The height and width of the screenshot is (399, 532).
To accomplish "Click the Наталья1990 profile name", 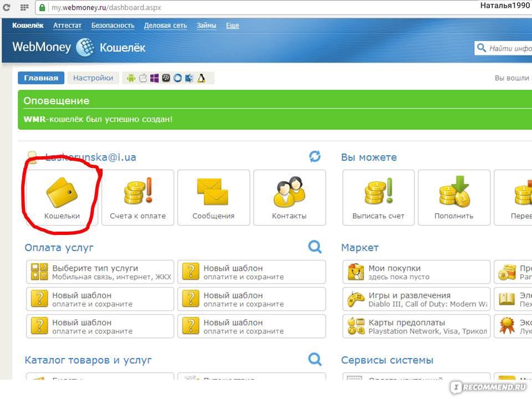I will point(505,6).
